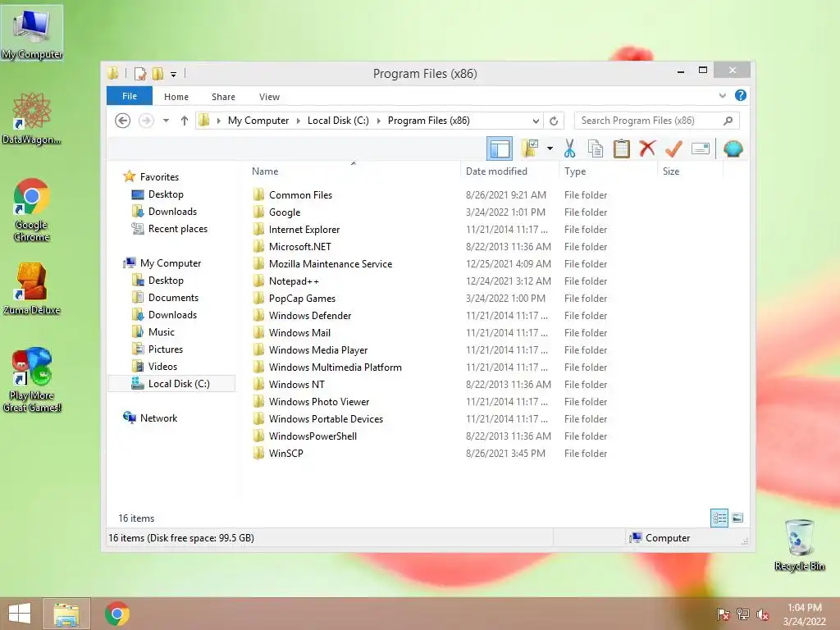The height and width of the screenshot is (630, 840).
Task: Open the Help question mark icon
Action: [741, 95]
